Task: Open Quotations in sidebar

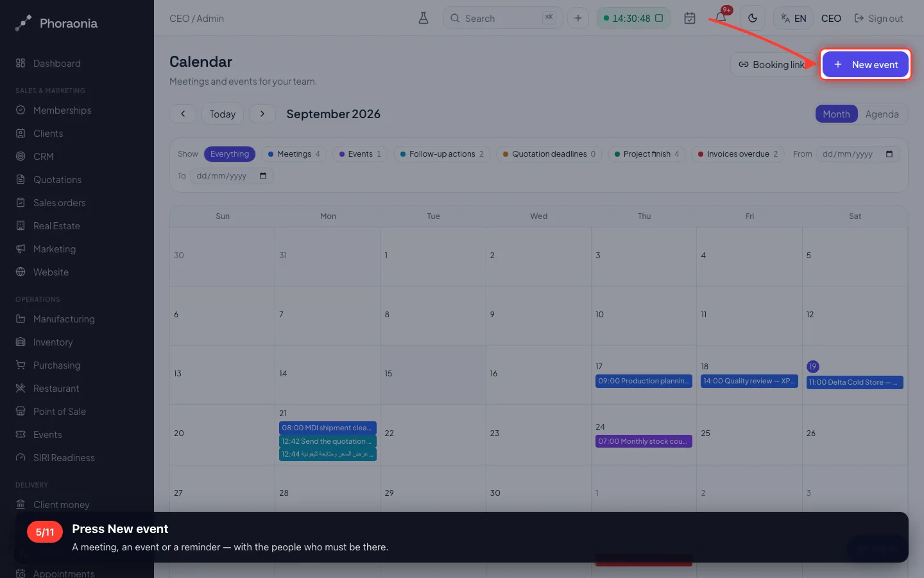Action: pos(77,180)
